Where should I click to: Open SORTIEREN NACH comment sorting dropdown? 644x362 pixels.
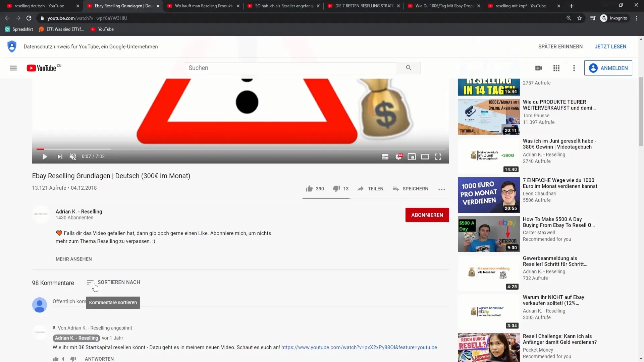(113, 282)
